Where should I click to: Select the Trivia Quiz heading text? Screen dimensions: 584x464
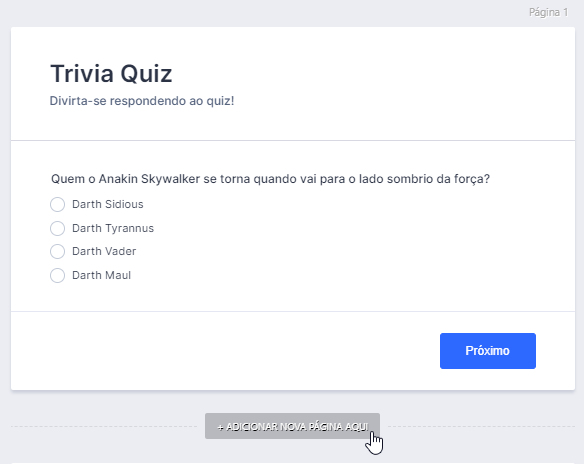pos(111,73)
